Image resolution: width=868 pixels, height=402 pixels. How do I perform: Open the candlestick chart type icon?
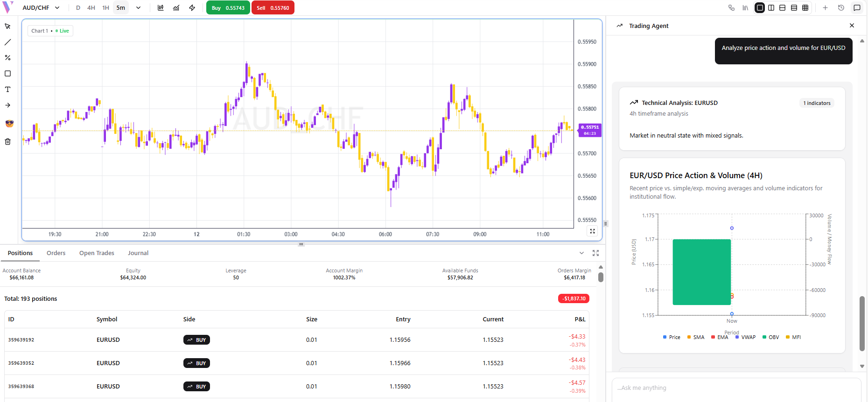[161, 8]
